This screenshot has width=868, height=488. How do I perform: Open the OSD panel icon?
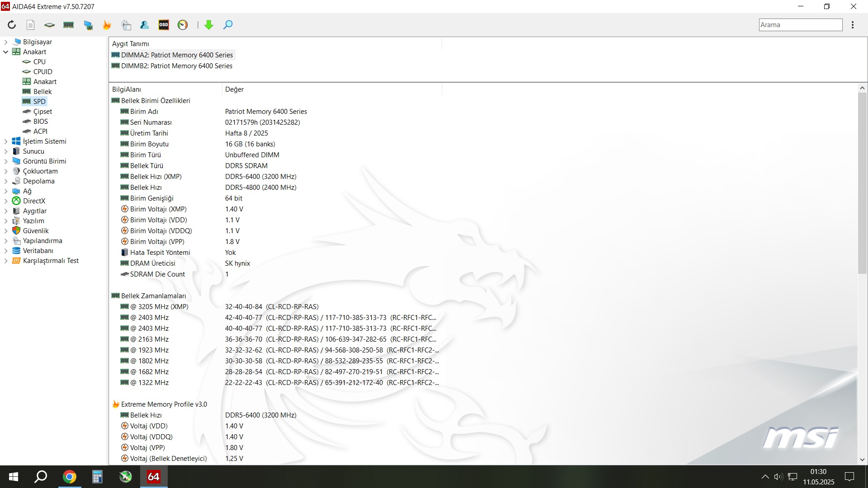tap(164, 25)
